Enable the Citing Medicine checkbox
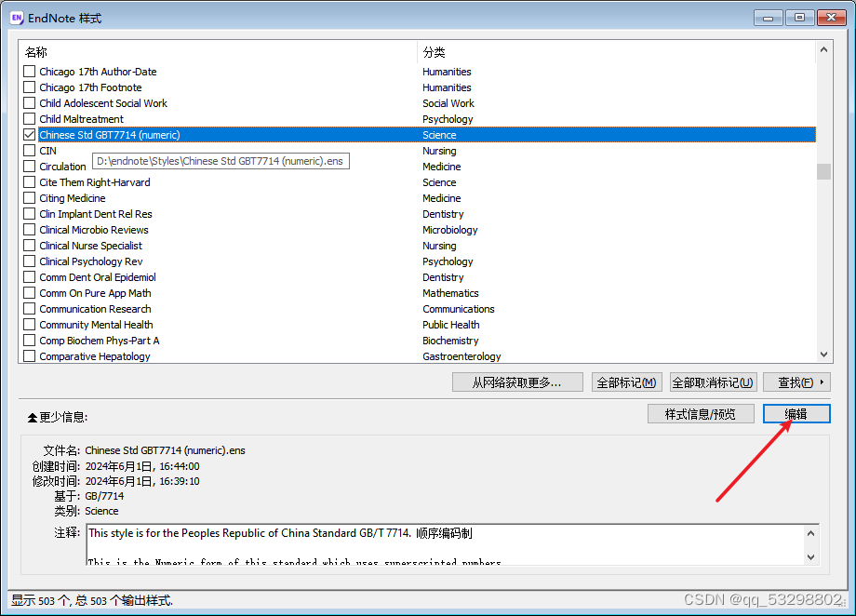 30,198
